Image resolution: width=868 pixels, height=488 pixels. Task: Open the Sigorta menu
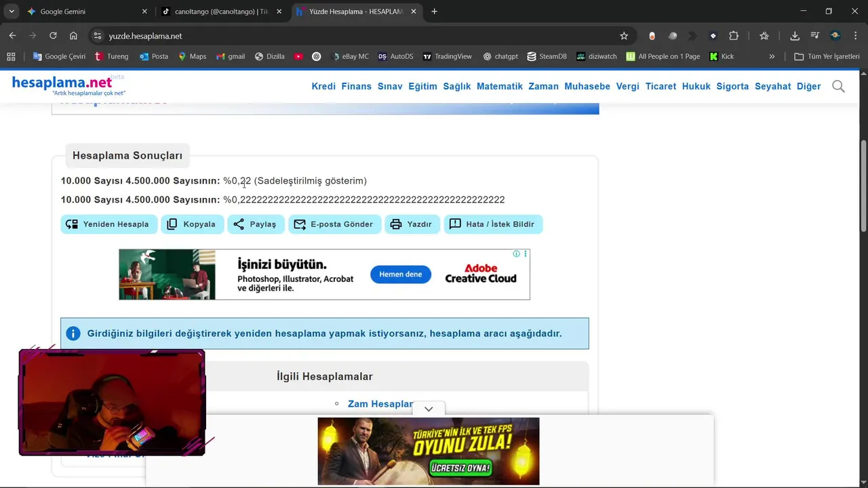pos(732,86)
